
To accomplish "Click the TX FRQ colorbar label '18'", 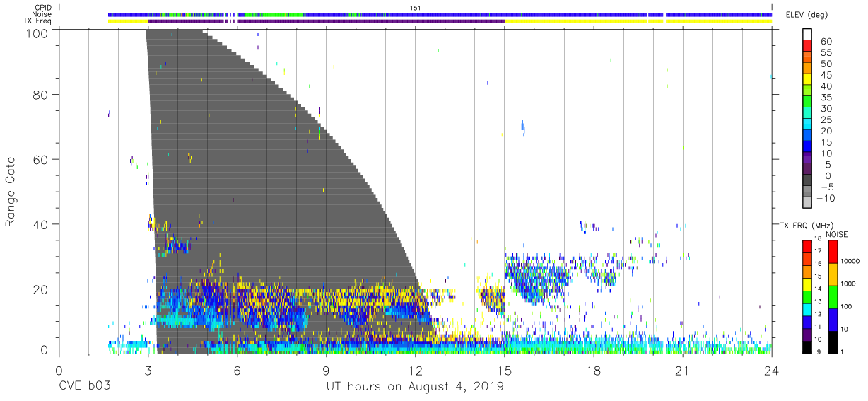I will 818,239.
